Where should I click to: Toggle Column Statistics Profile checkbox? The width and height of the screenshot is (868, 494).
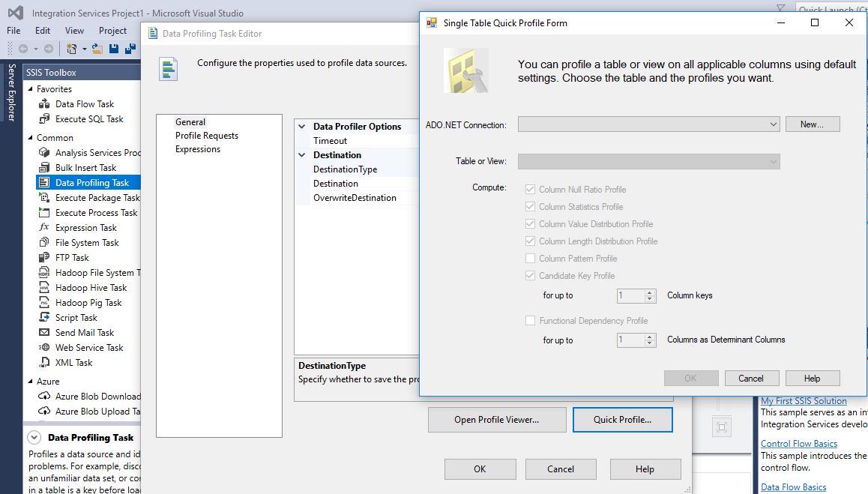[x=530, y=207]
